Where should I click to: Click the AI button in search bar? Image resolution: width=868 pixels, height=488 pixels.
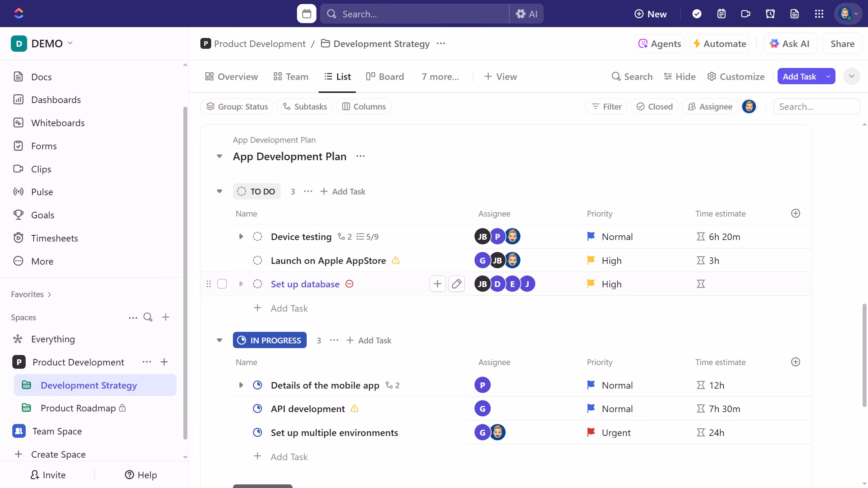click(x=526, y=14)
